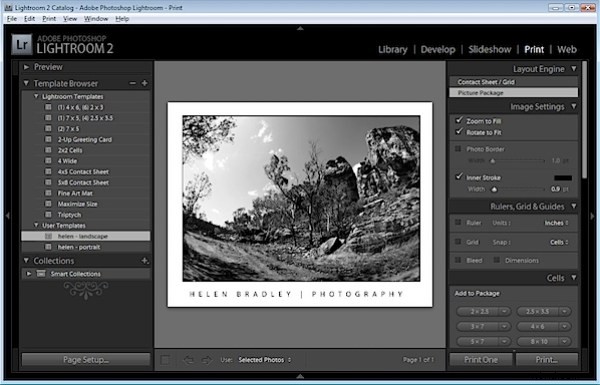The height and width of the screenshot is (385, 600).
Task: Collapse the Collections panel
Action: (26, 260)
